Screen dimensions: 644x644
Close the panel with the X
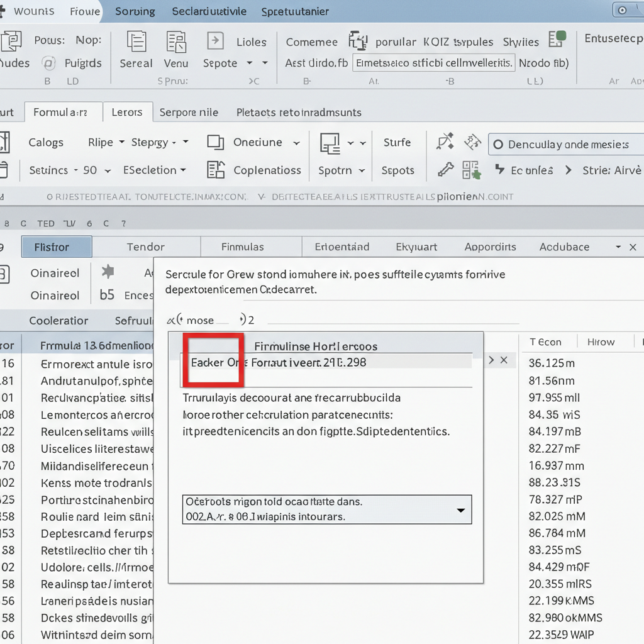click(x=633, y=247)
